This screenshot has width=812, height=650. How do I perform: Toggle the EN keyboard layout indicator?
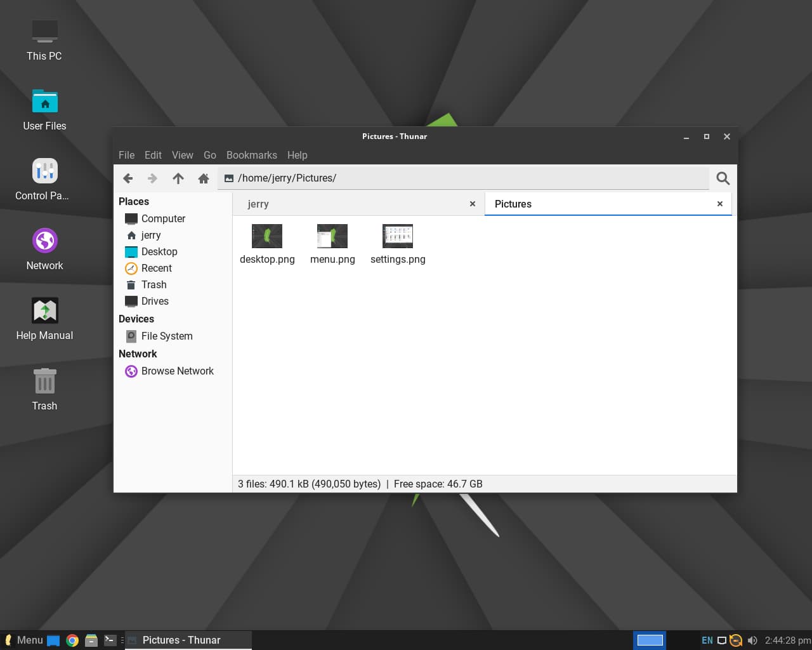click(x=707, y=640)
